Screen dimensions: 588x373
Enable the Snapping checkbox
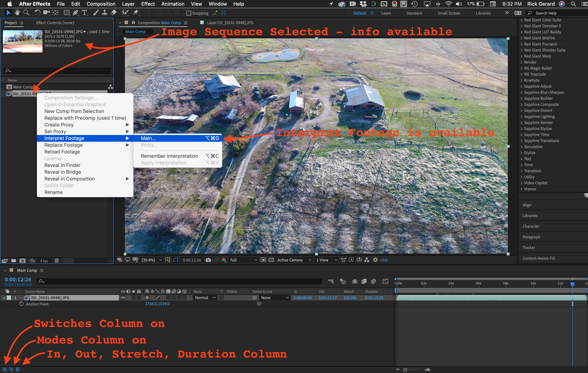[x=188, y=13]
